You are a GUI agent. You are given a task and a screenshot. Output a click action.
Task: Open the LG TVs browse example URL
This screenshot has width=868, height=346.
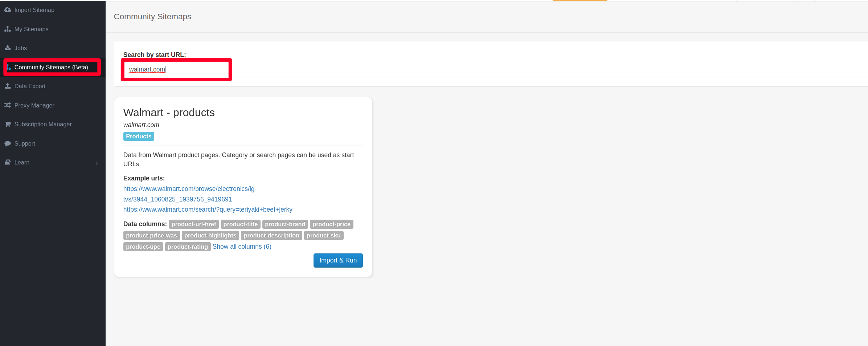[190, 194]
